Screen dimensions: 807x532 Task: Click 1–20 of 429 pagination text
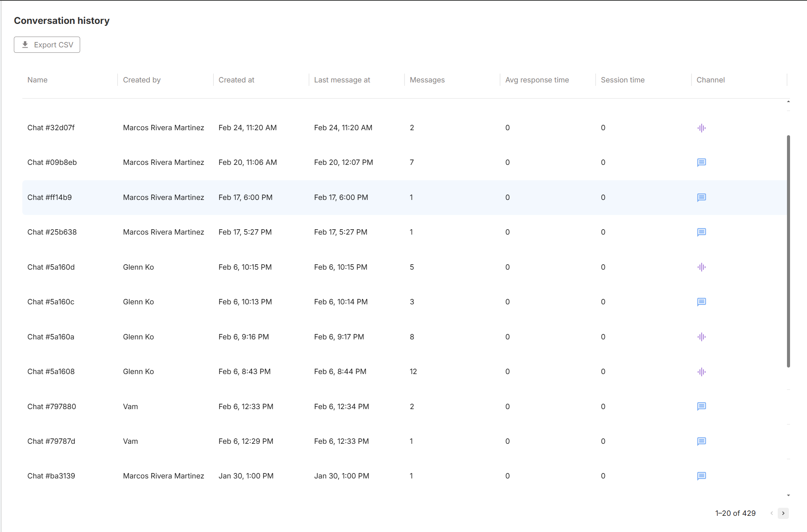coord(735,513)
